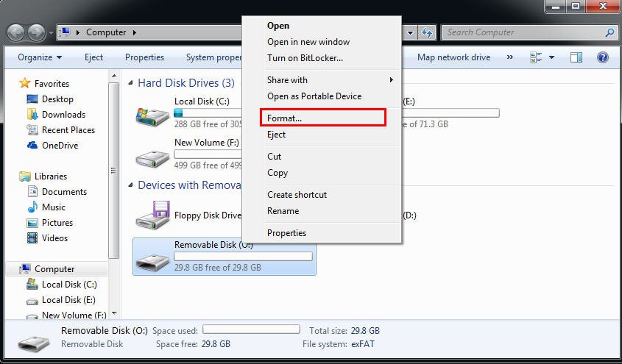The width and height of the screenshot is (622, 364).
Task: Click the Local Disk (C:) drive icon
Action: click(152, 115)
